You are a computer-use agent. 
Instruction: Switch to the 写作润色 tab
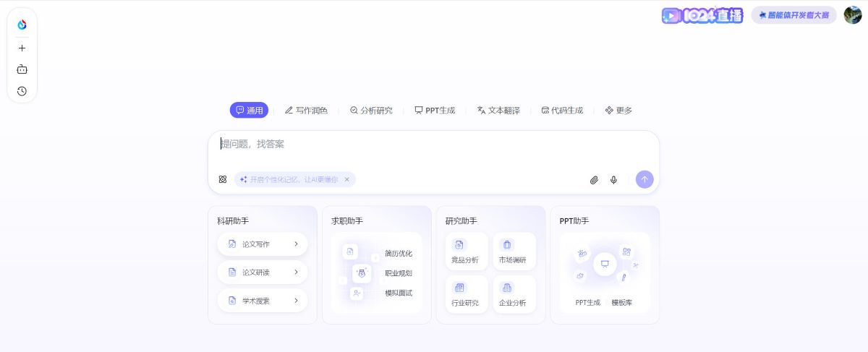(x=306, y=111)
